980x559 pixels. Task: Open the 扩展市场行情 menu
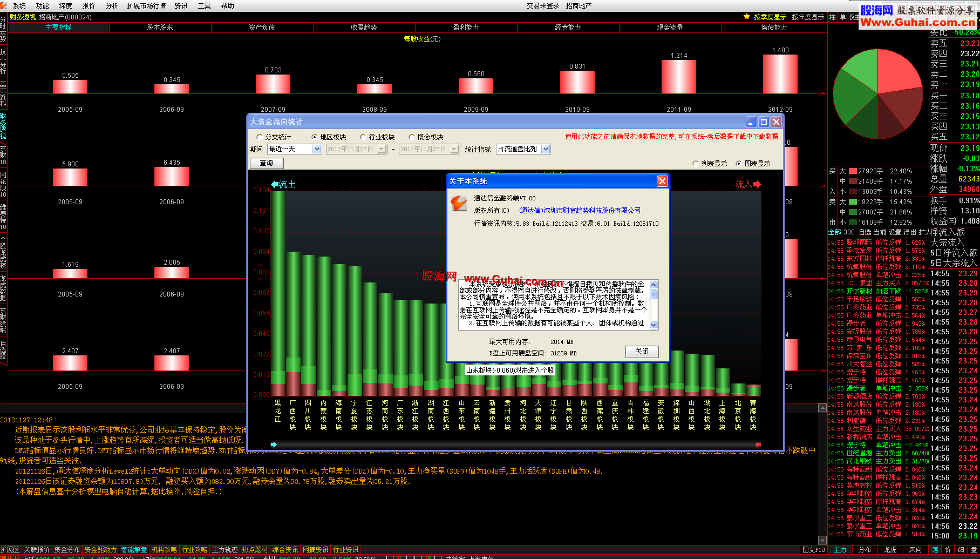point(146,6)
